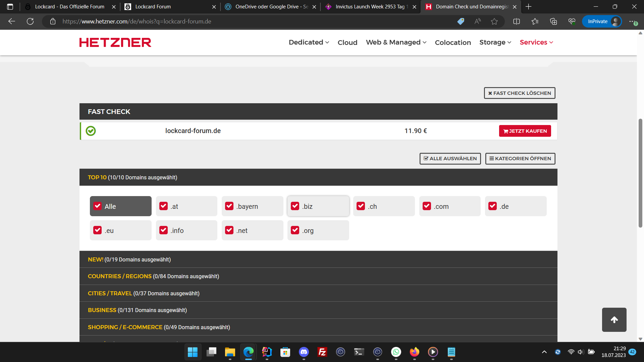Uncheck the .net domain checkbox
The height and width of the screenshot is (362, 644).
(229, 230)
